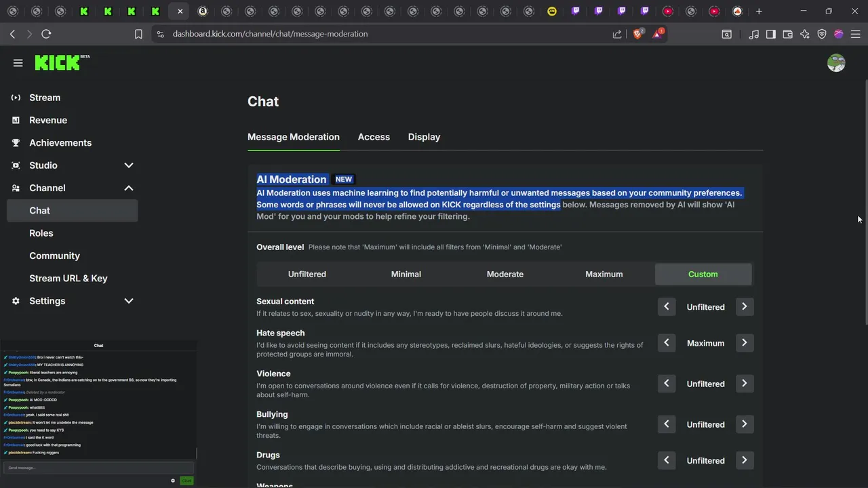Click the browser address bar URL
The image size is (868, 488).
click(270, 34)
